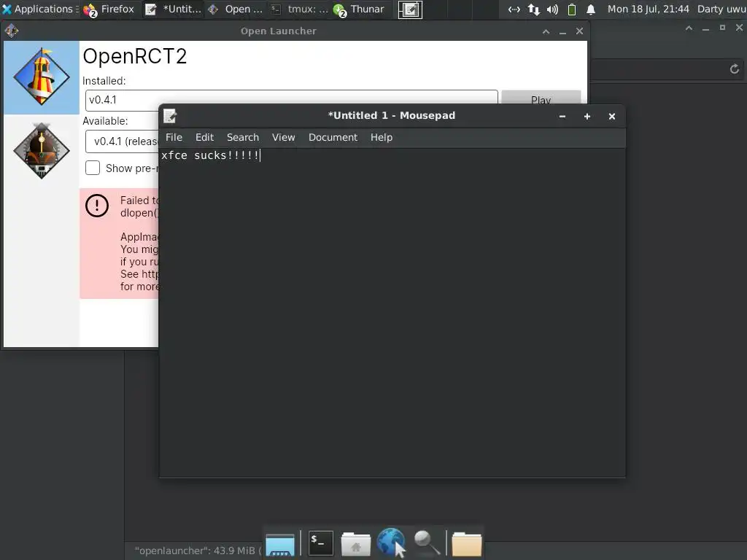Minimize the Mousepad window

[562, 116]
